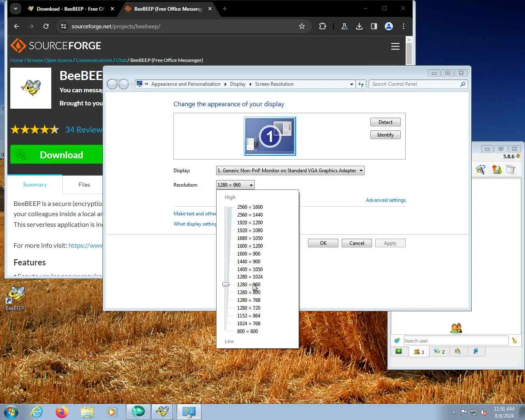Image resolution: width=525 pixels, height=420 pixels.
Task: Open Windows Start button
Action: 11,412
